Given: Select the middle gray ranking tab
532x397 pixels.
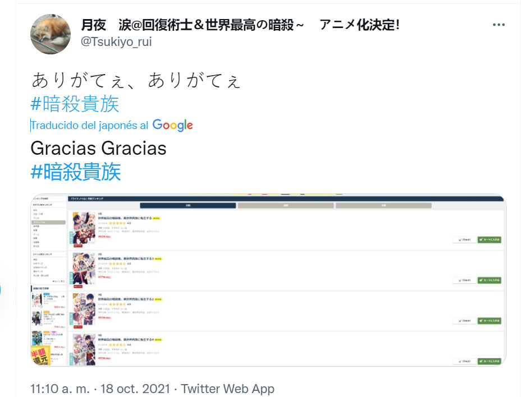Looking at the screenshot, I should pos(286,205).
